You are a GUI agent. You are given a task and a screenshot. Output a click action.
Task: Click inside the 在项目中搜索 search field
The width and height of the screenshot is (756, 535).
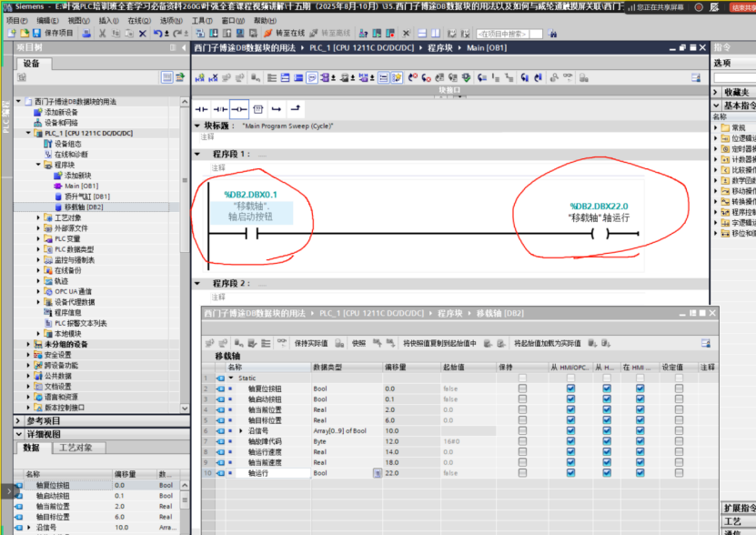tap(509, 34)
